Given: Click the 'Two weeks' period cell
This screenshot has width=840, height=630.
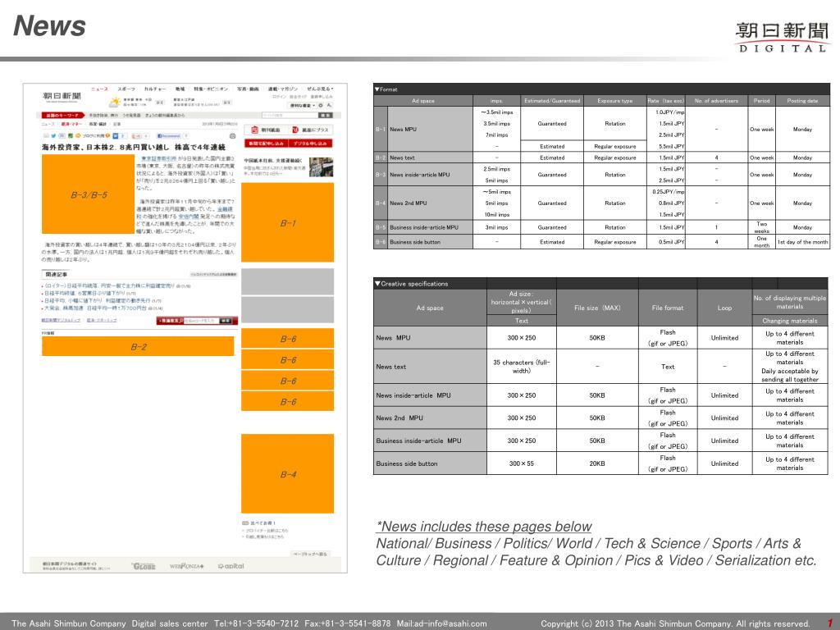Looking at the screenshot, I should [x=761, y=228].
